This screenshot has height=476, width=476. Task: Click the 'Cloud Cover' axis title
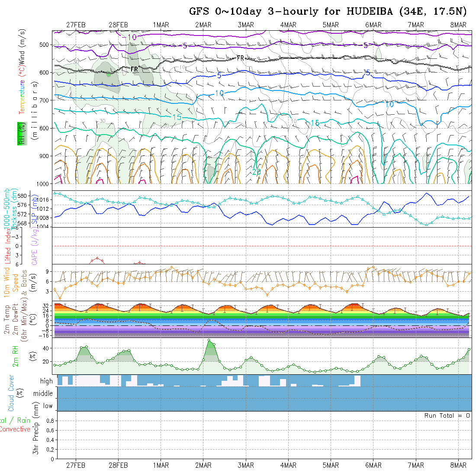[12, 393]
